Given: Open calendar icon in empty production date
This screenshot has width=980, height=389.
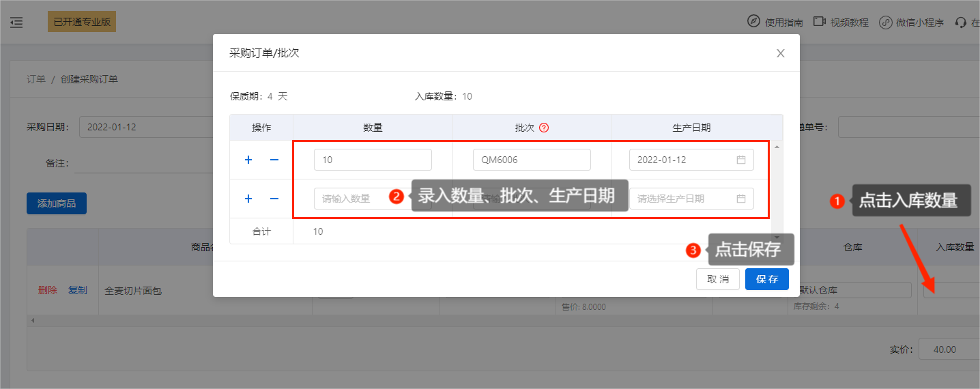Looking at the screenshot, I should pyautogui.click(x=741, y=199).
